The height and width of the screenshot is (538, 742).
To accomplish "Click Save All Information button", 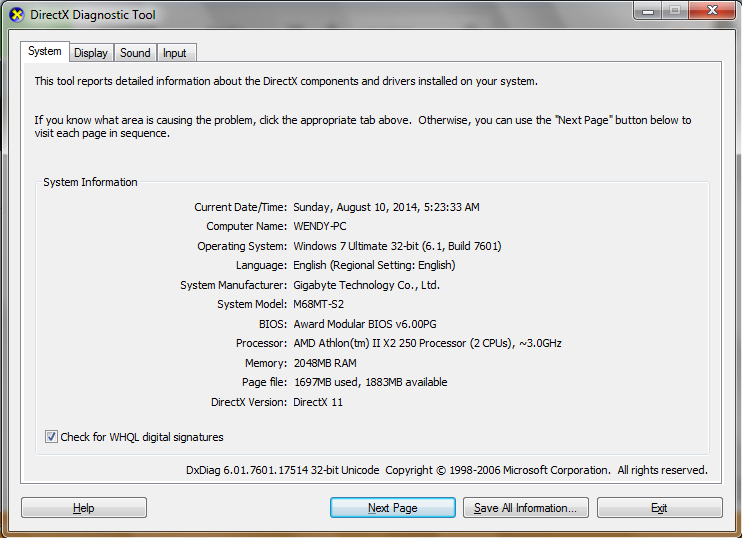I will tap(526, 508).
